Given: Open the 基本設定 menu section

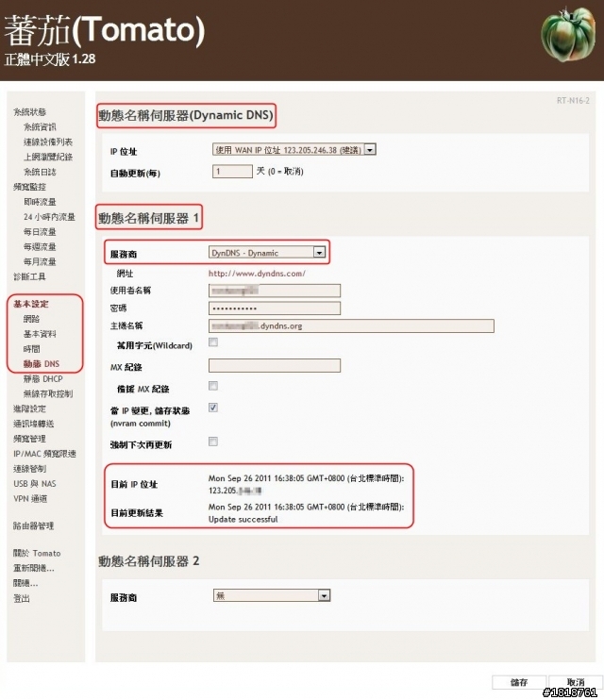Looking at the screenshot, I should pos(31,304).
